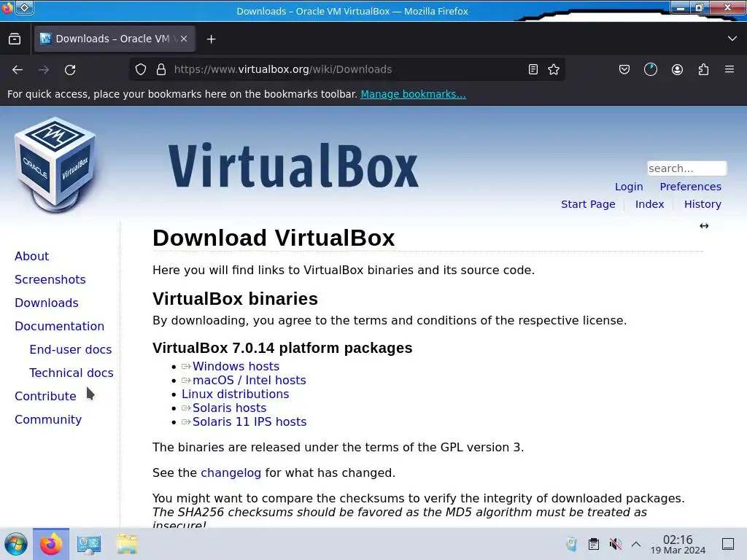Viewport: 747px width, 560px height.
Task: Open Documentation in the sidebar
Action: (59, 326)
